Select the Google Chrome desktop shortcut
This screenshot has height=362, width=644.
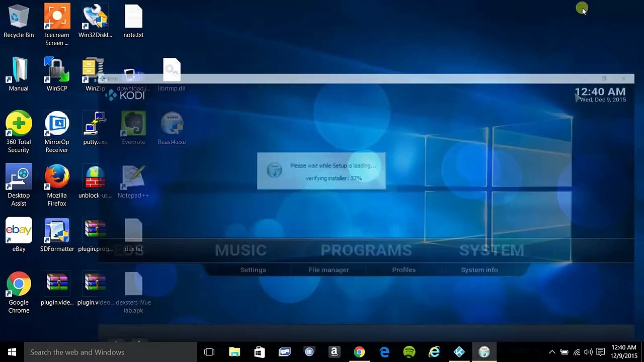click(x=19, y=293)
